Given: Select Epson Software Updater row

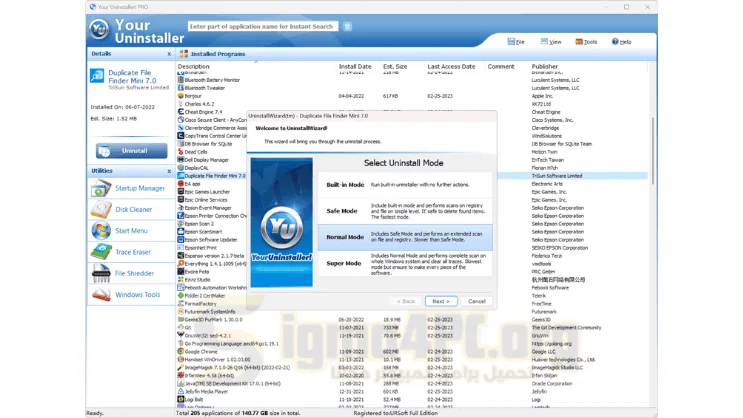Looking at the screenshot, I should [x=212, y=240].
